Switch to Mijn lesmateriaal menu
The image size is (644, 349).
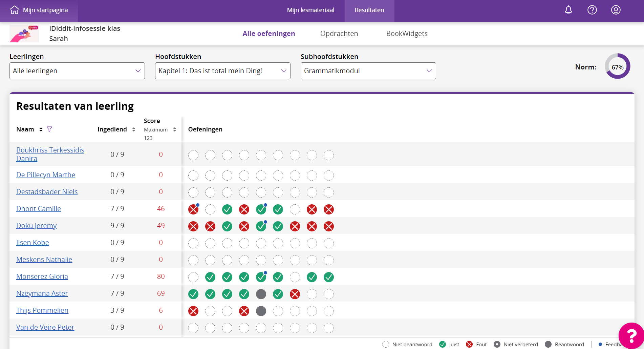point(310,10)
